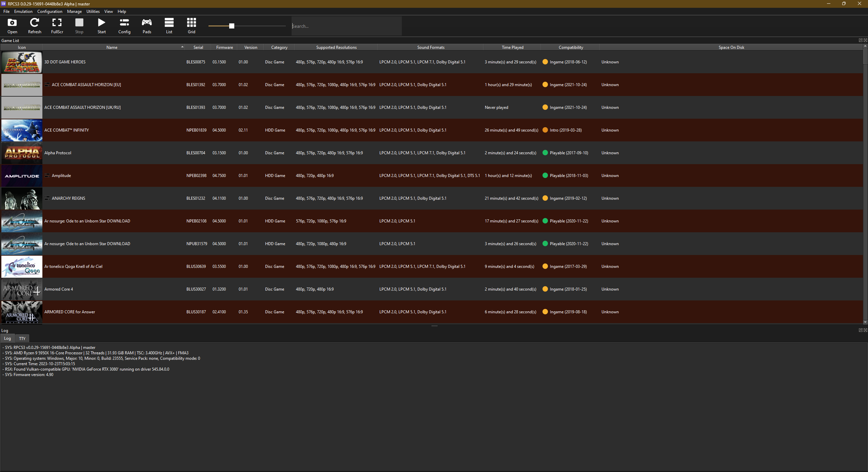This screenshot has height=472, width=868.
Task: Float the Game List panel
Action: coord(860,40)
